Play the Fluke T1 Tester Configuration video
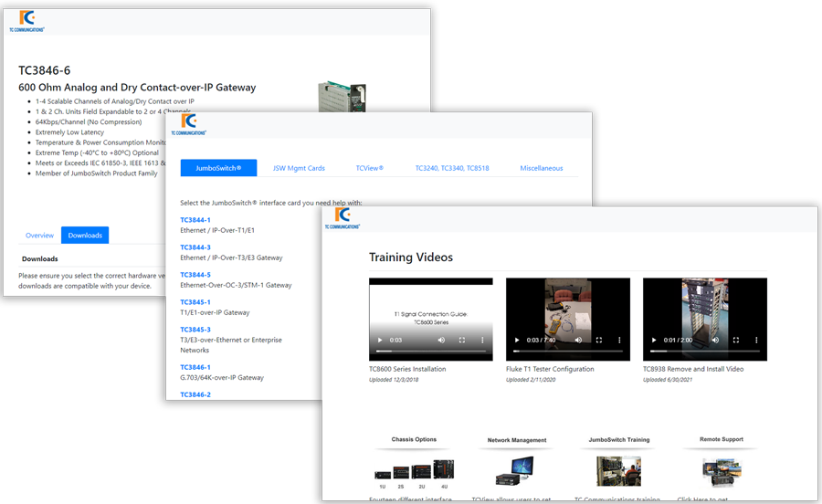This screenshot has width=822, height=504. click(x=517, y=340)
